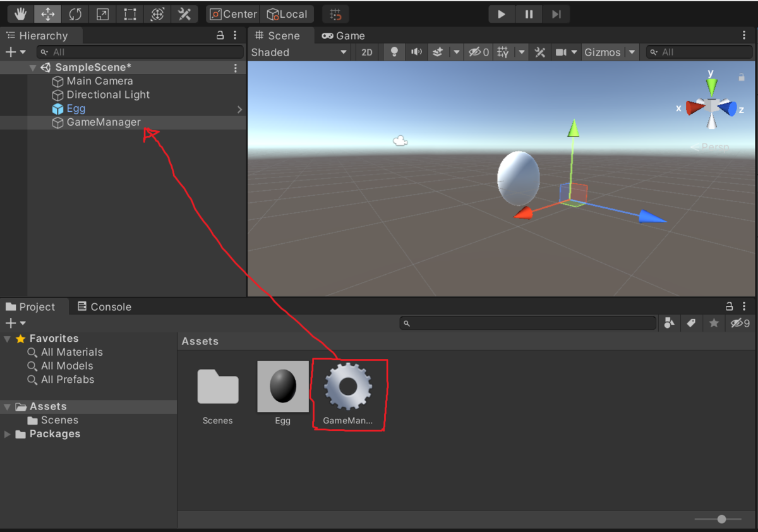758x532 pixels.
Task: Toggle scene effects like skybox
Action: click(x=437, y=52)
